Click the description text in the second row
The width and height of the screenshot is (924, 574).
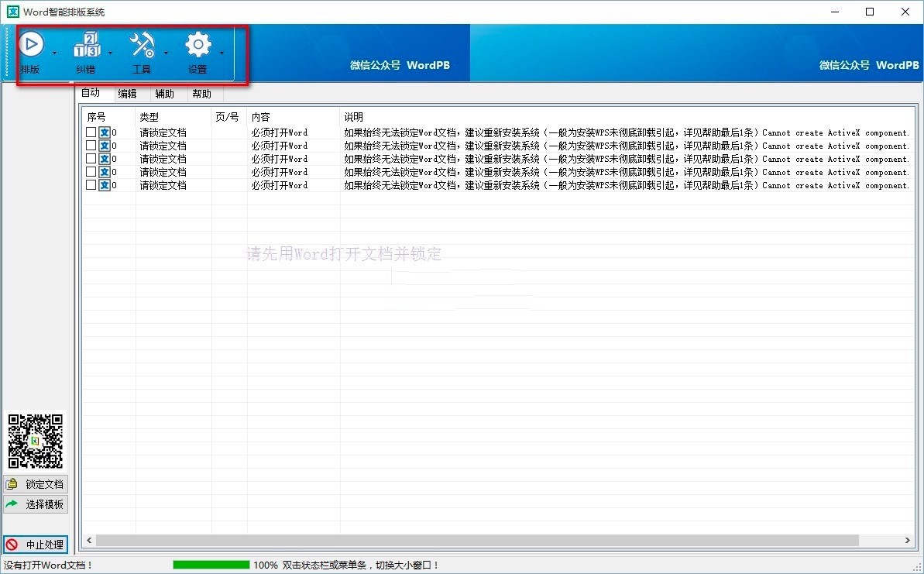[627, 146]
